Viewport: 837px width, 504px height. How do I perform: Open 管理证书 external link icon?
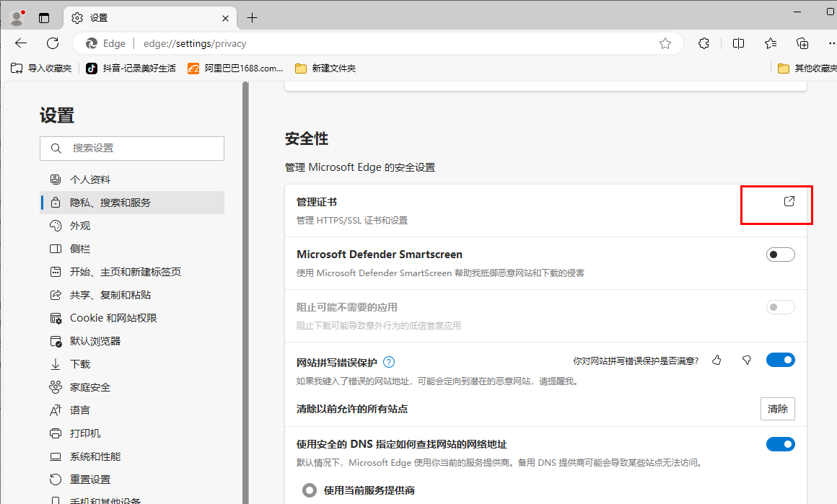(789, 201)
